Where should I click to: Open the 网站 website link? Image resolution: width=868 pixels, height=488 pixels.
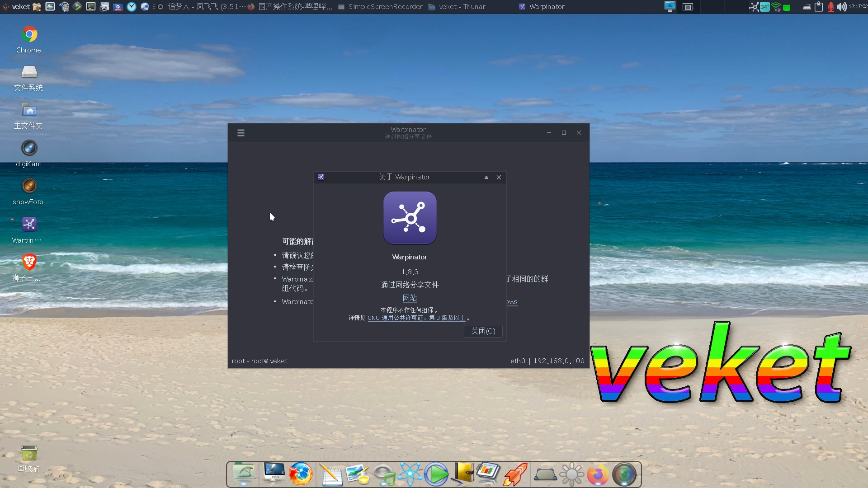coord(410,298)
